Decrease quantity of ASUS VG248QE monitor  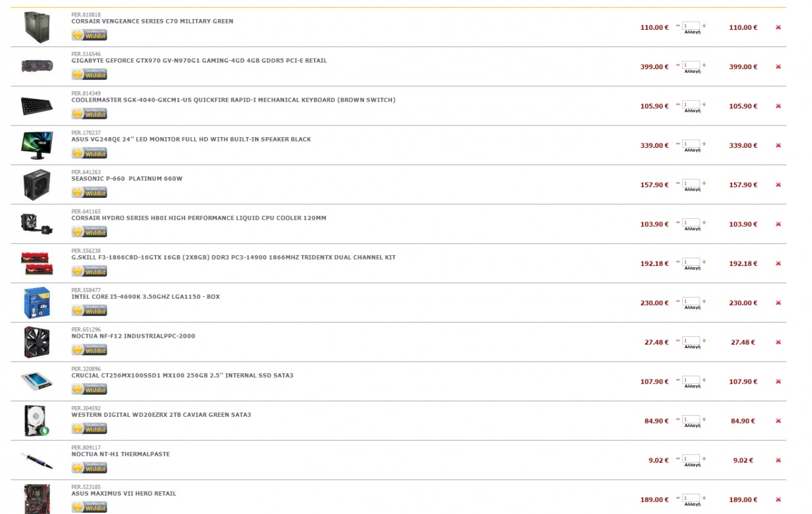678,143
